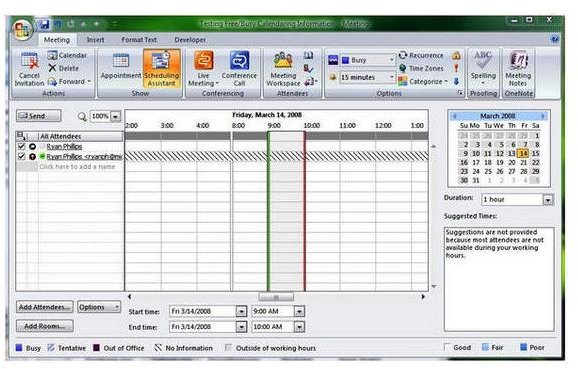Click the Options button below attendee list
The height and width of the screenshot is (369, 578).
coord(99,307)
